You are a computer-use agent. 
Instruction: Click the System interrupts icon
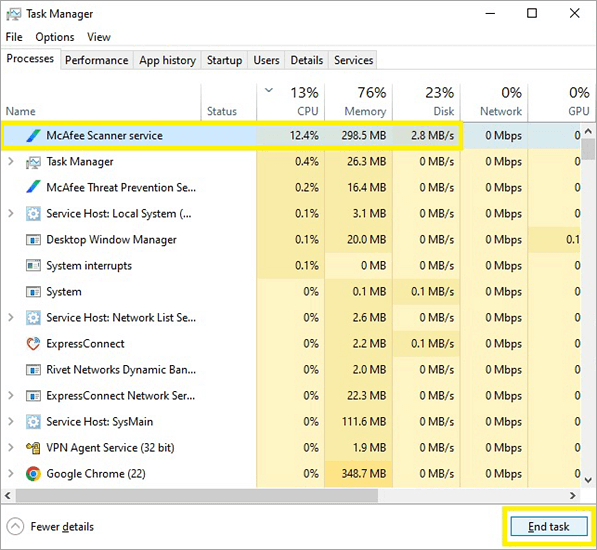coord(33,266)
